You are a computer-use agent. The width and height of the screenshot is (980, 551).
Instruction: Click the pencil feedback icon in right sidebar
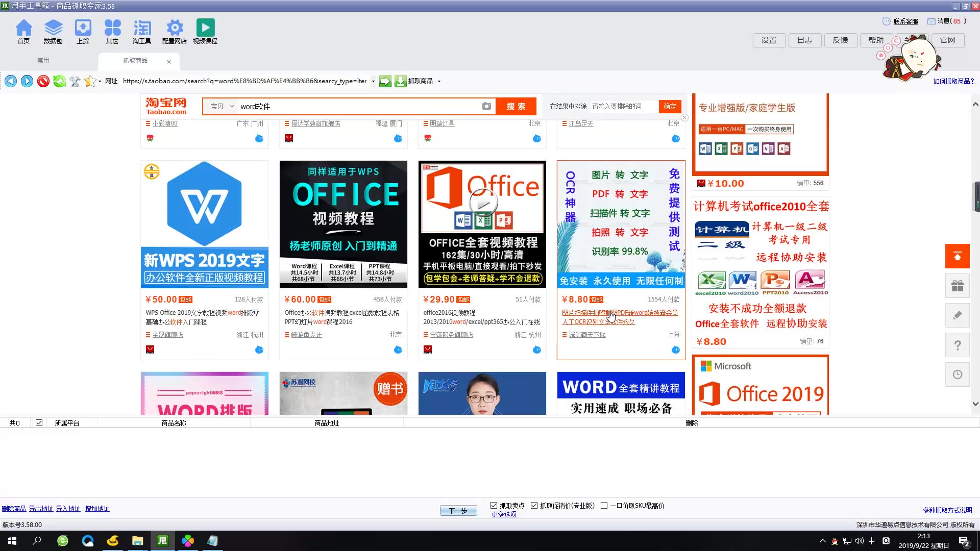[958, 315]
